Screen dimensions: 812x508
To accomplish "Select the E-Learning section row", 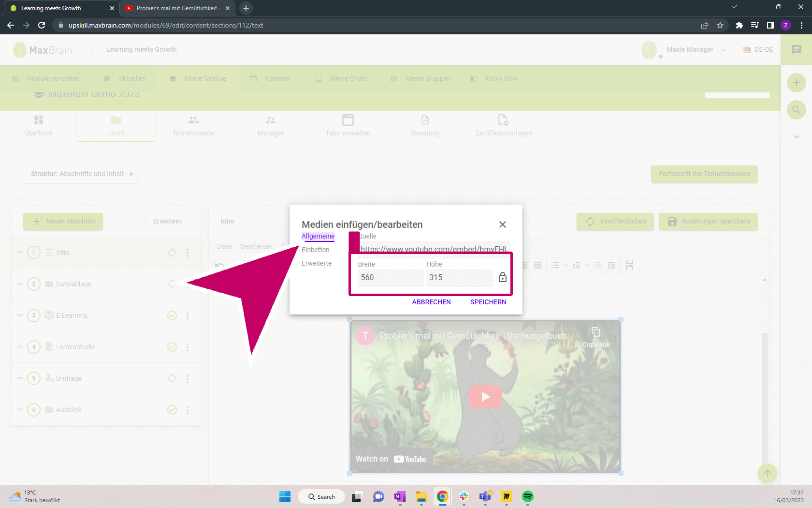I will tap(106, 315).
